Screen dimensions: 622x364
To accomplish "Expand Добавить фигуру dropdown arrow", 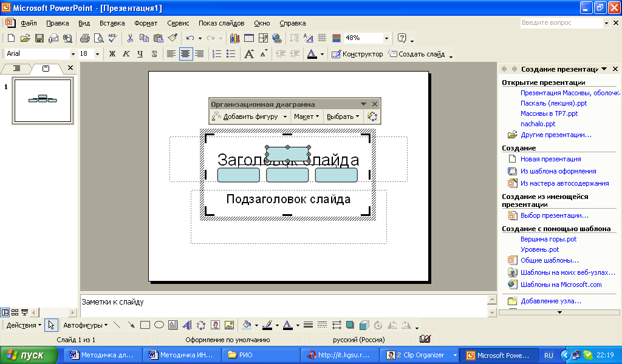I will tap(285, 116).
